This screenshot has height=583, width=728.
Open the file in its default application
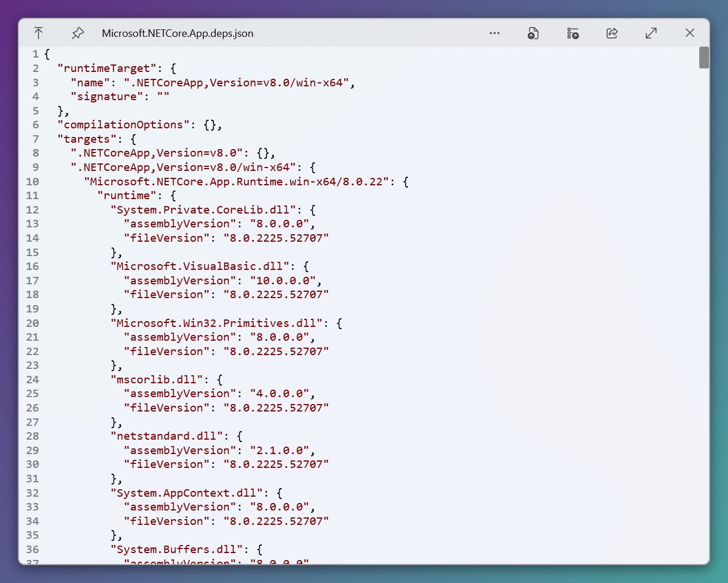(x=533, y=33)
